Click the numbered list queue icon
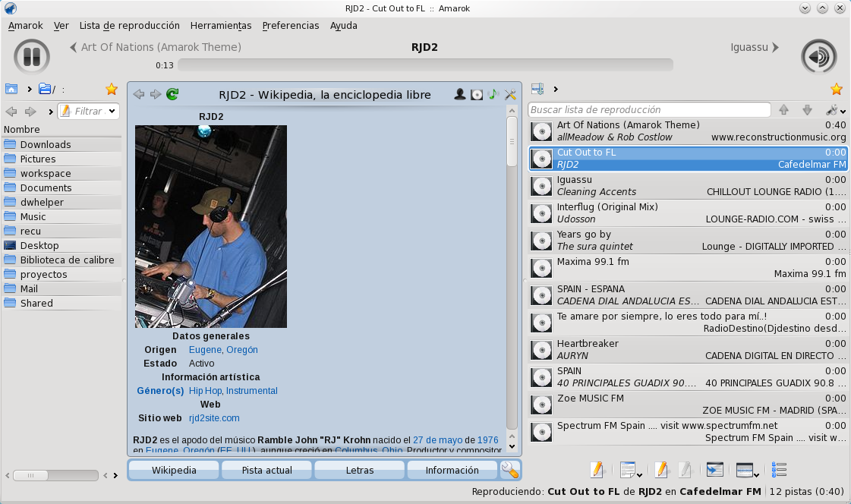 coord(779,470)
